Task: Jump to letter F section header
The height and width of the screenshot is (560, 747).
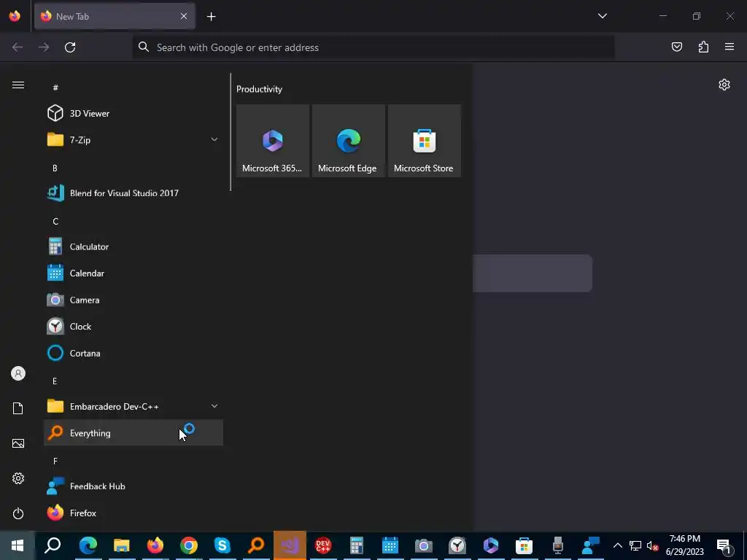Action: [55, 461]
